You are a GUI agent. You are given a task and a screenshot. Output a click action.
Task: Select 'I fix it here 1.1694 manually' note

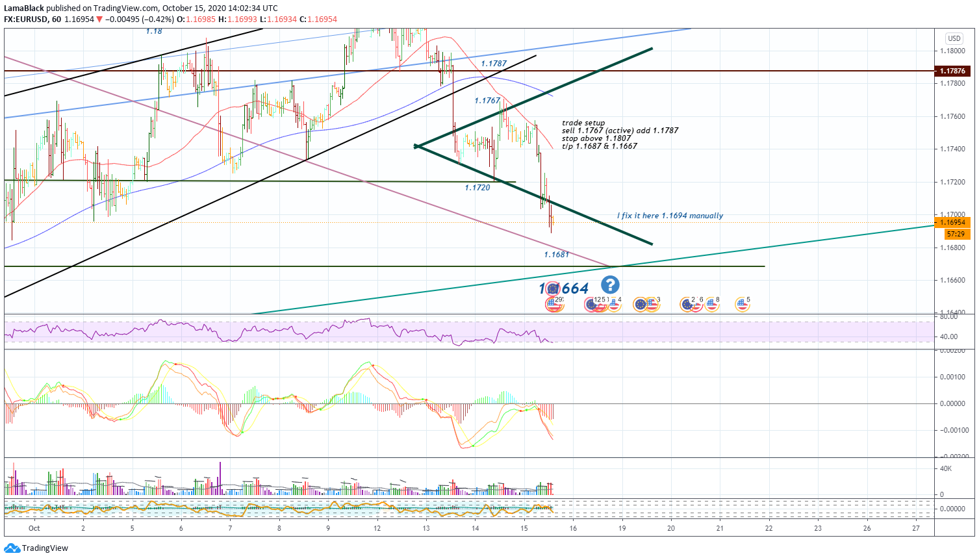click(x=670, y=216)
